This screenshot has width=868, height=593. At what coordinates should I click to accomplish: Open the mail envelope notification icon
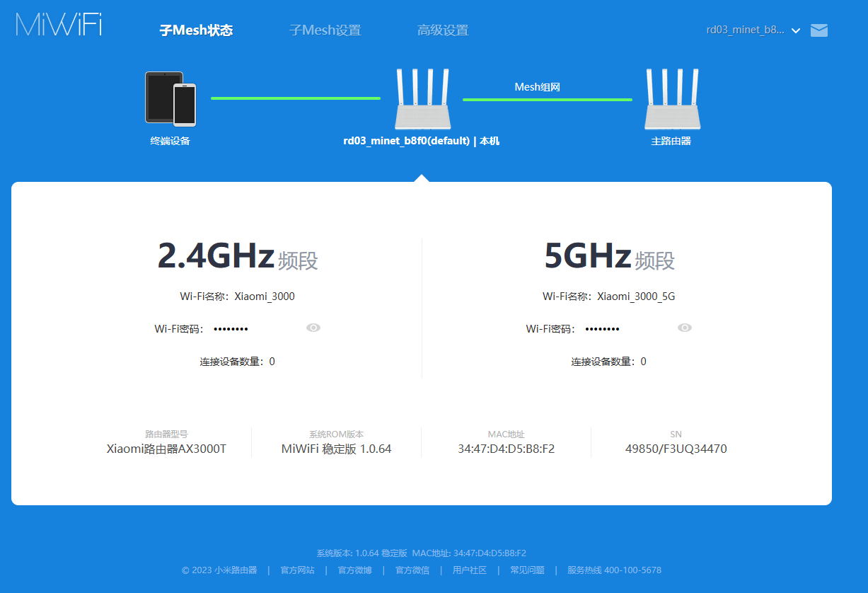pos(819,30)
